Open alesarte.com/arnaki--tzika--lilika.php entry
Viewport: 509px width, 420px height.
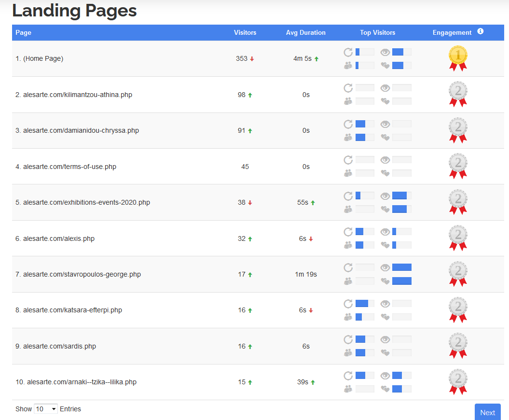coord(76,382)
